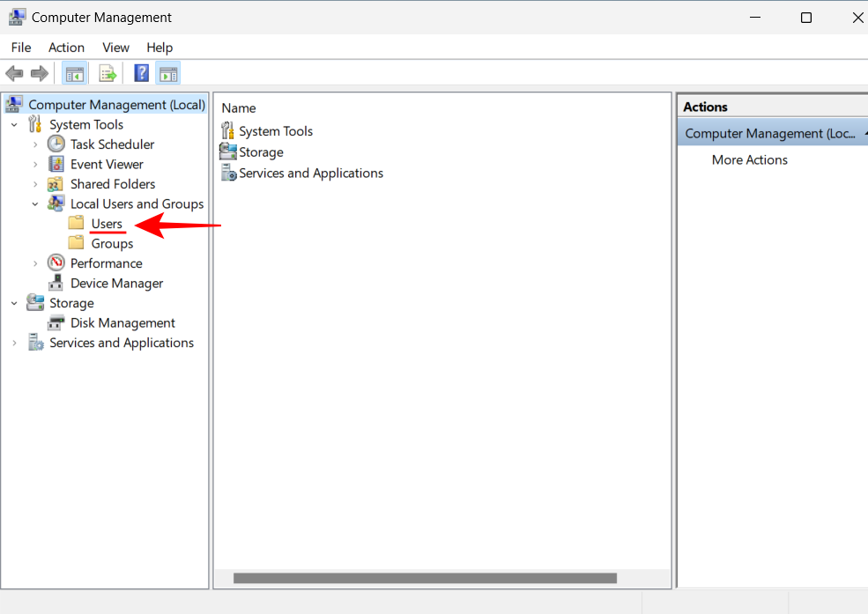Expand the Shared Folders node

pos(34,183)
